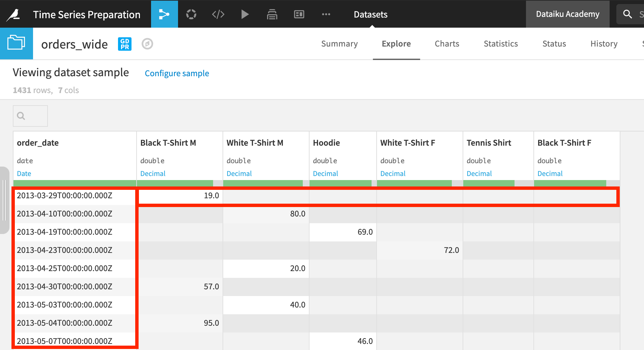Switch to the Statistics tab

click(501, 44)
